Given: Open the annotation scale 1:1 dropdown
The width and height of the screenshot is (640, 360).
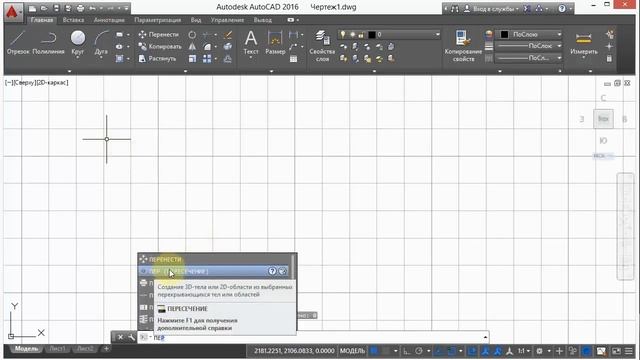Looking at the screenshot, I should click(x=523, y=351).
